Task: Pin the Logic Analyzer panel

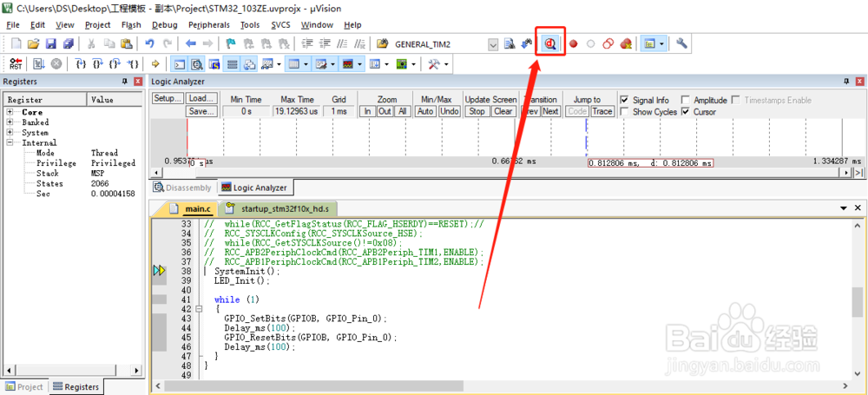Action: [847, 82]
